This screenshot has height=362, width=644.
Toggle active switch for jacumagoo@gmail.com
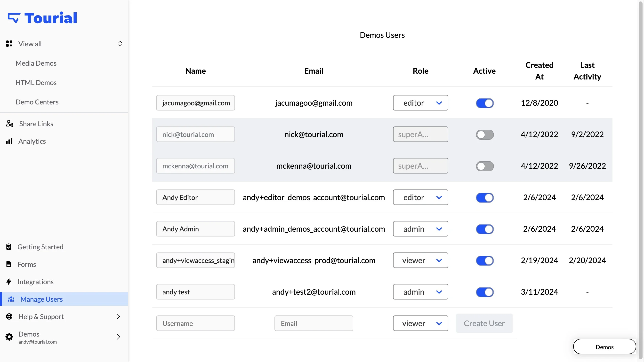tap(485, 103)
